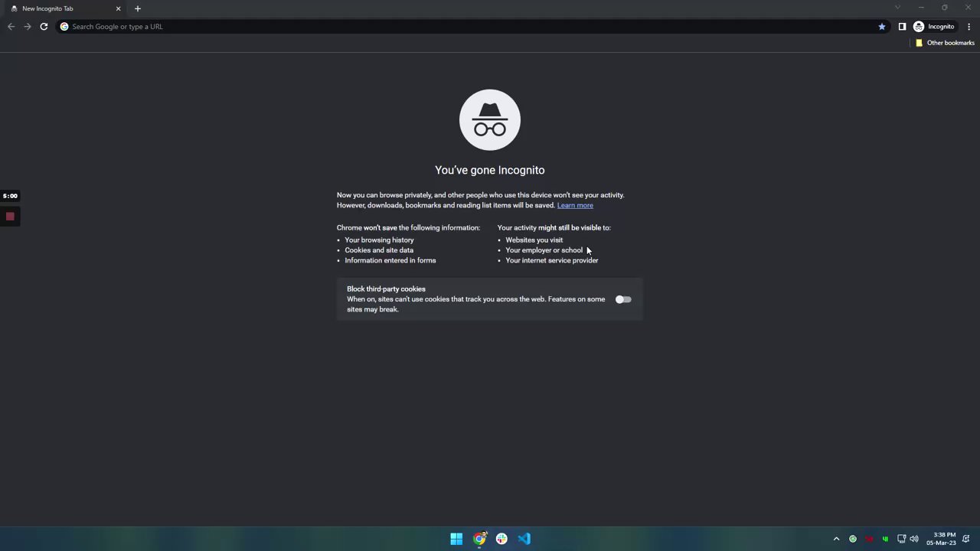Open volume control speaker icon
The height and width of the screenshot is (551, 980).
914,539
